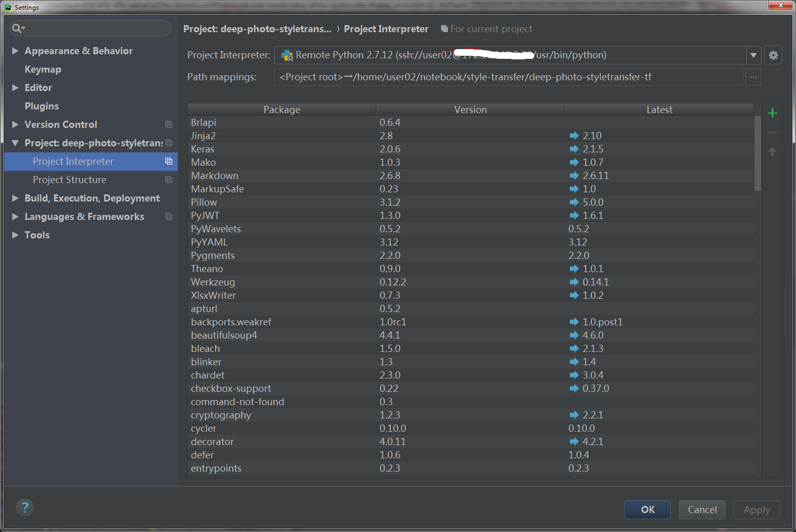Select the Brlapi package row
796x532 pixels.
(471, 122)
